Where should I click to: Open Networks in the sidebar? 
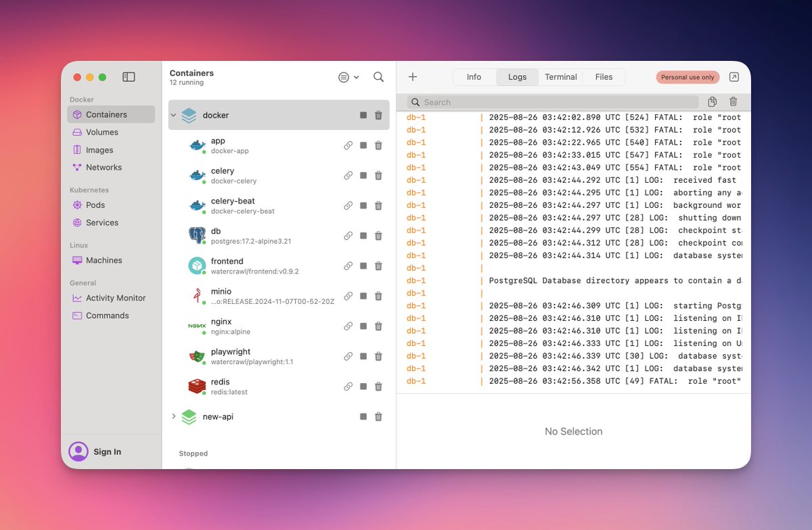click(x=111, y=167)
